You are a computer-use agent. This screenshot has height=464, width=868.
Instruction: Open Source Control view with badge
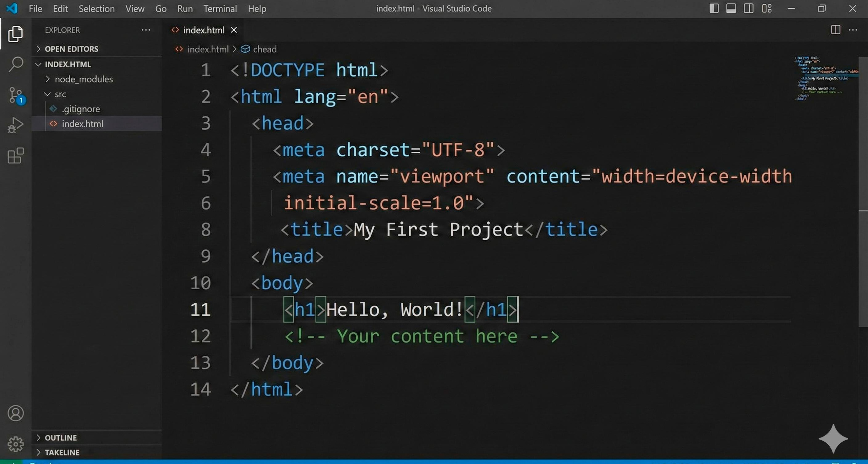coord(16,95)
